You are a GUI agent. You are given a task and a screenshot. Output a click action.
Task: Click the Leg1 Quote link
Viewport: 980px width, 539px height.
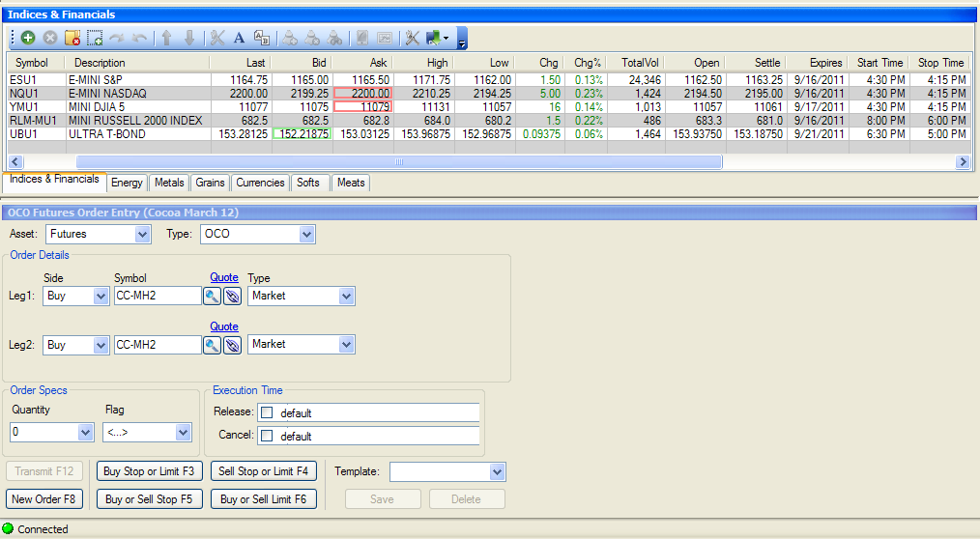click(x=224, y=277)
